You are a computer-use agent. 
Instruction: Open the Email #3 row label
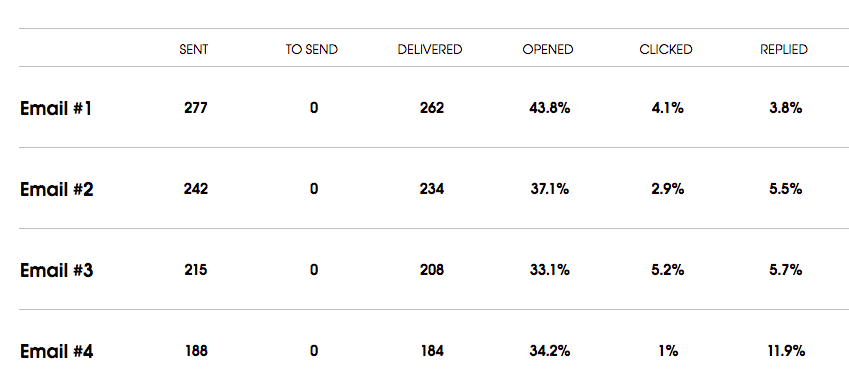(x=56, y=270)
